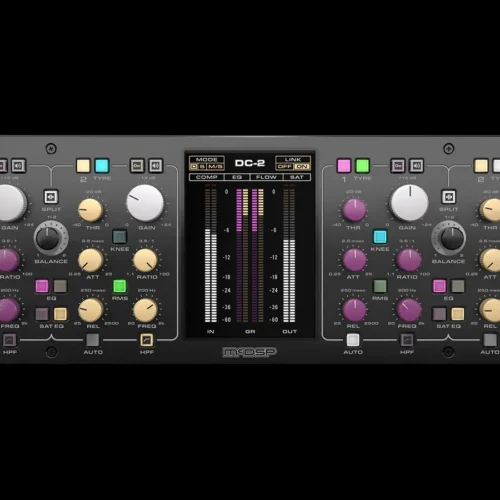
Task: Switch to the FLOW tab in the display
Action: pos(266,177)
